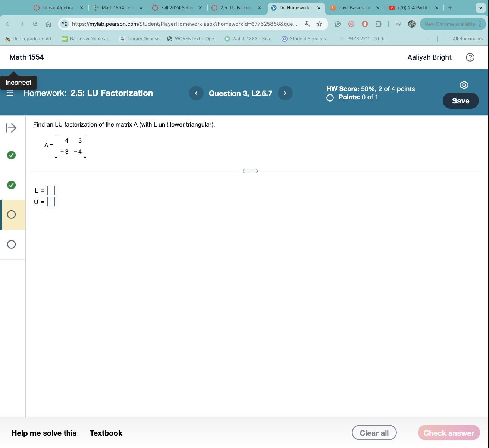Click the address bar URL

pos(185,24)
